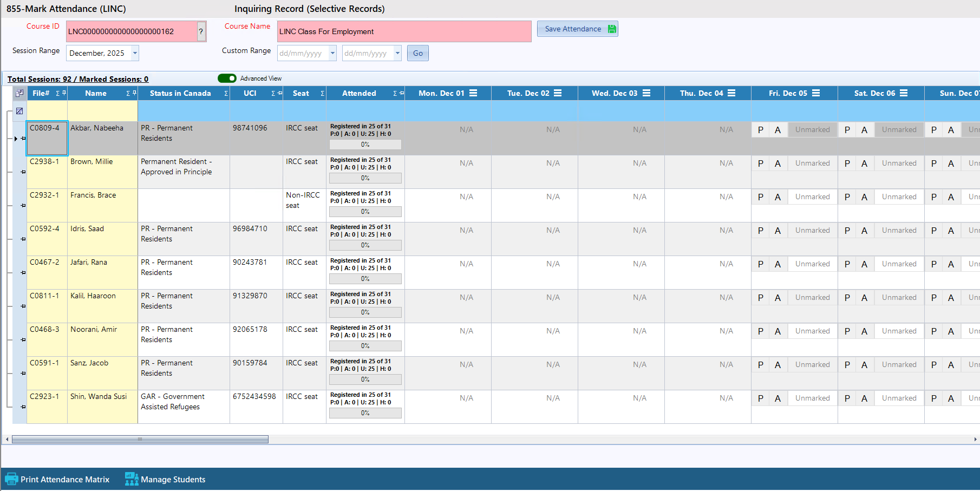980x491 pixels.
Task: Click the Save Attendance button
Action: pyautogui.click(x=577, y=29)
